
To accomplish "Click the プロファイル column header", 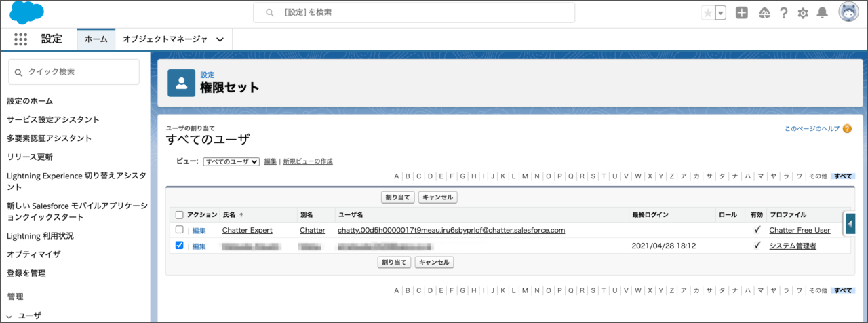I will (x=787, y=215).
